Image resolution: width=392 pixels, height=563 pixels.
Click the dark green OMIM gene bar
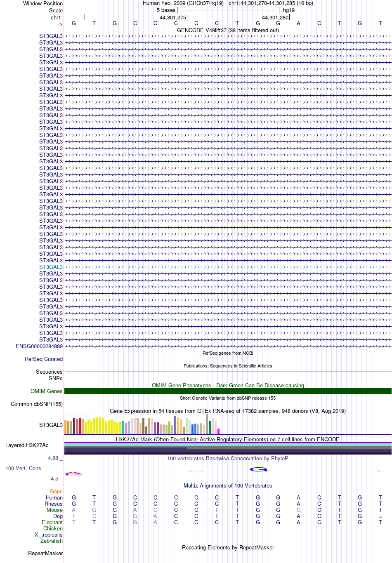click(228, 391)
